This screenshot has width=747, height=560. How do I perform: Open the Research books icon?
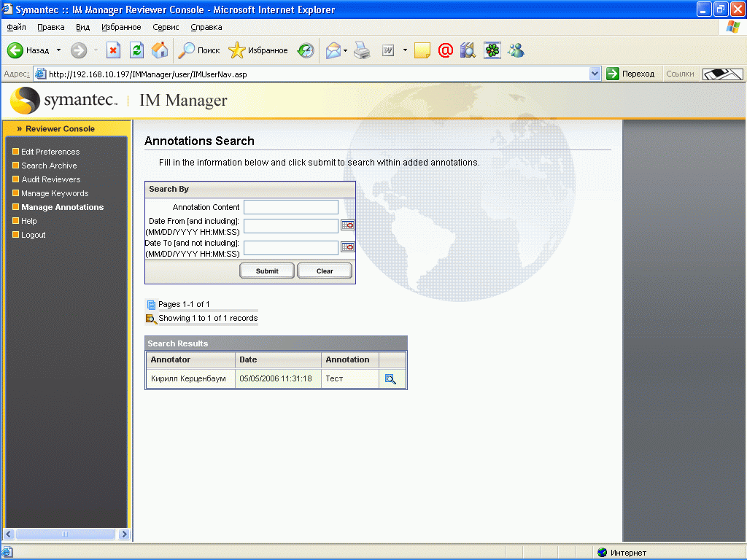click(x=468, y=50)
